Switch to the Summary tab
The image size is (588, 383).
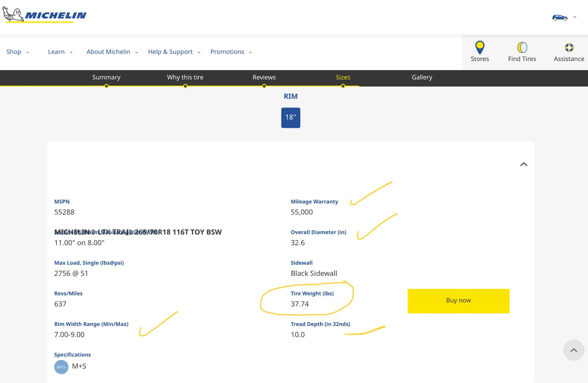(106, 77)
